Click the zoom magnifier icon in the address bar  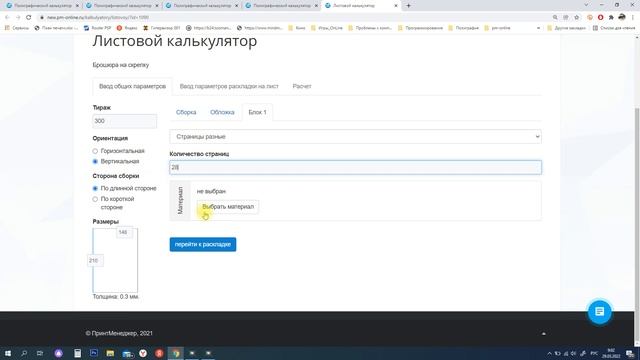pyautogui.click(x=555, y=18)
